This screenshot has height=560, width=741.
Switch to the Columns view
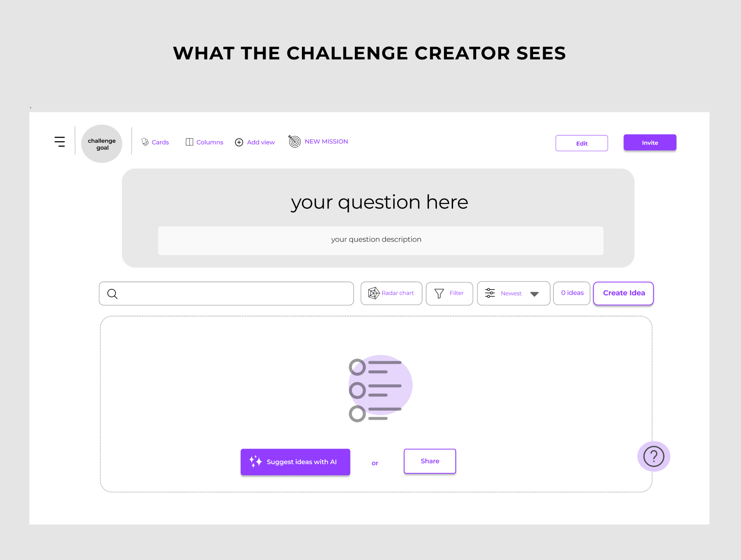pyautogui.click(x=204, y=142)
